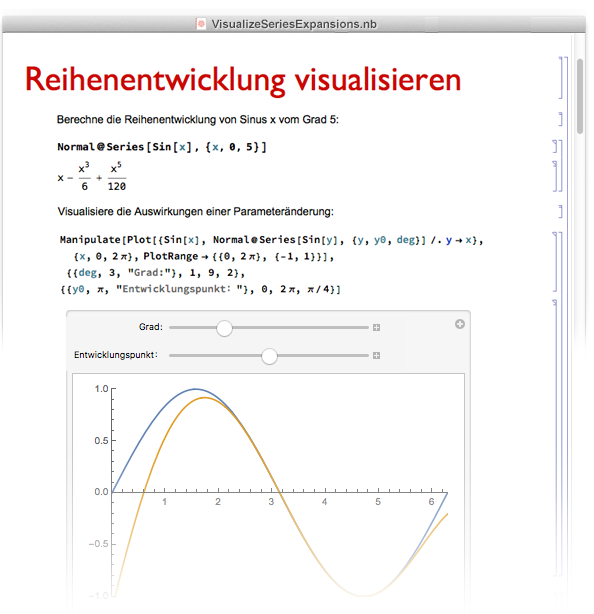
Task: Select the Manipulate input cell bracket
Action: (x=555, y=262)
